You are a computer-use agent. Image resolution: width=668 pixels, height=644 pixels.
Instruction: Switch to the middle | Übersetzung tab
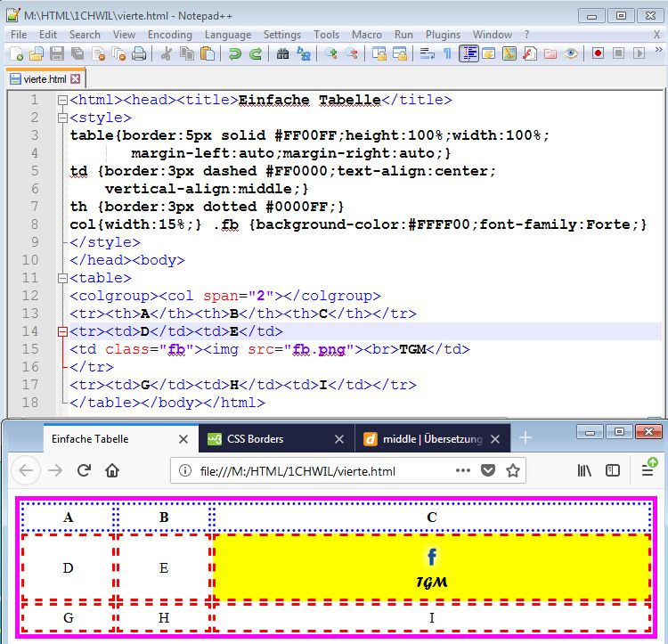[432, 439]
